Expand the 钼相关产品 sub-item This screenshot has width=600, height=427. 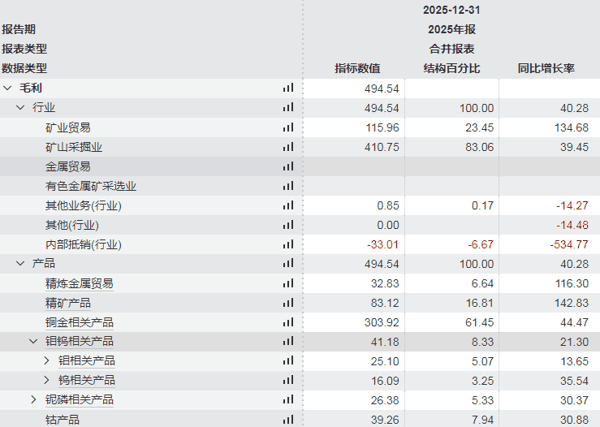[x=47, y=361]
